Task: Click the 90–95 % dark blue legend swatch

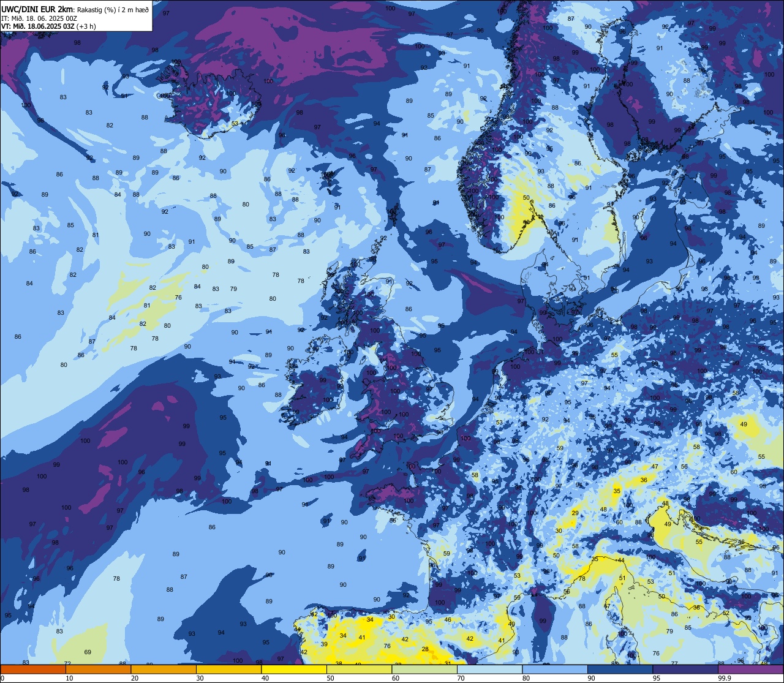Action: (620, 670)
